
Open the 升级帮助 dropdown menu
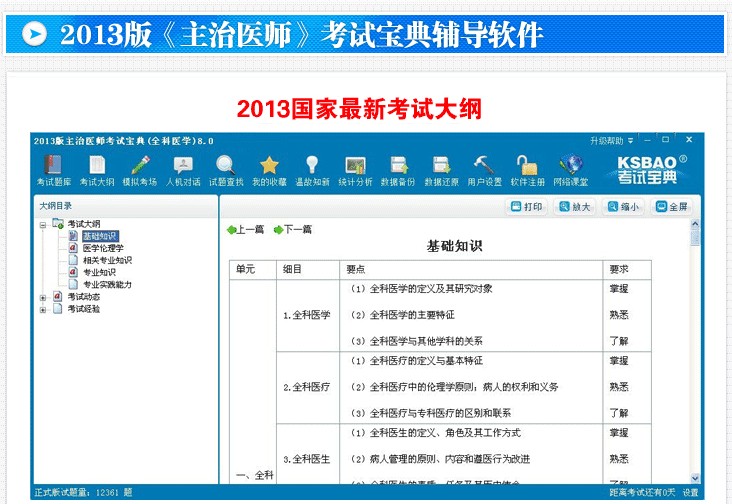(612, 140)
